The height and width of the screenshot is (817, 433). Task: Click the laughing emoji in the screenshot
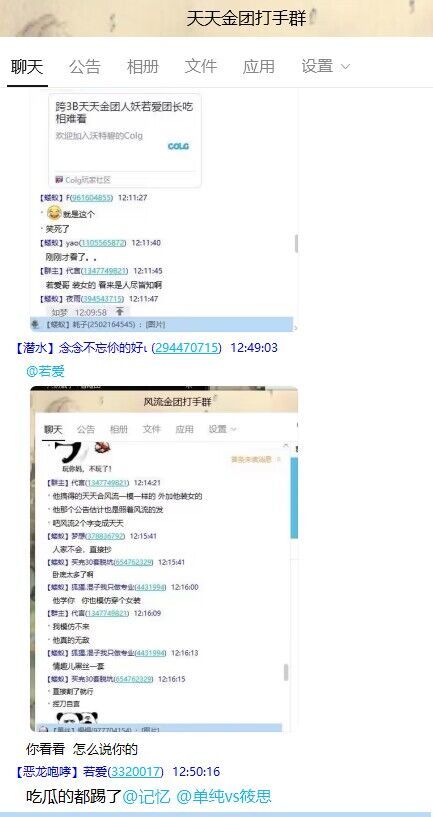tap(54, 213)
